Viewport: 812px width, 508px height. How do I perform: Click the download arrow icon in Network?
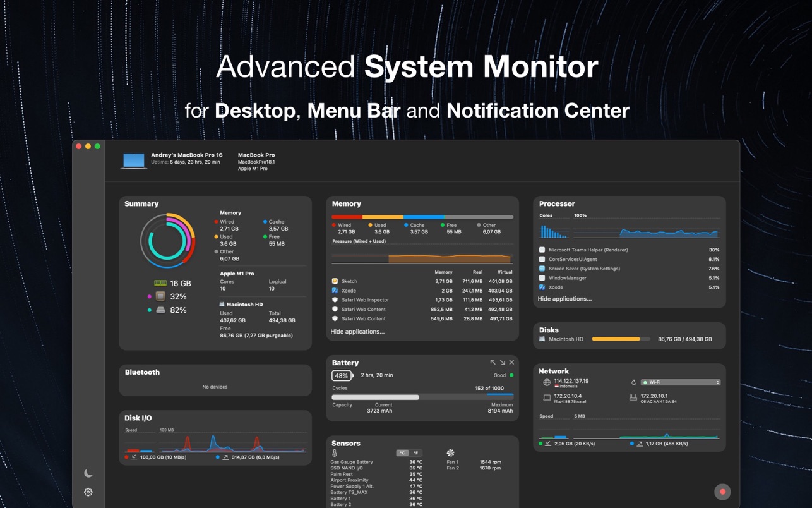[548, 444]
